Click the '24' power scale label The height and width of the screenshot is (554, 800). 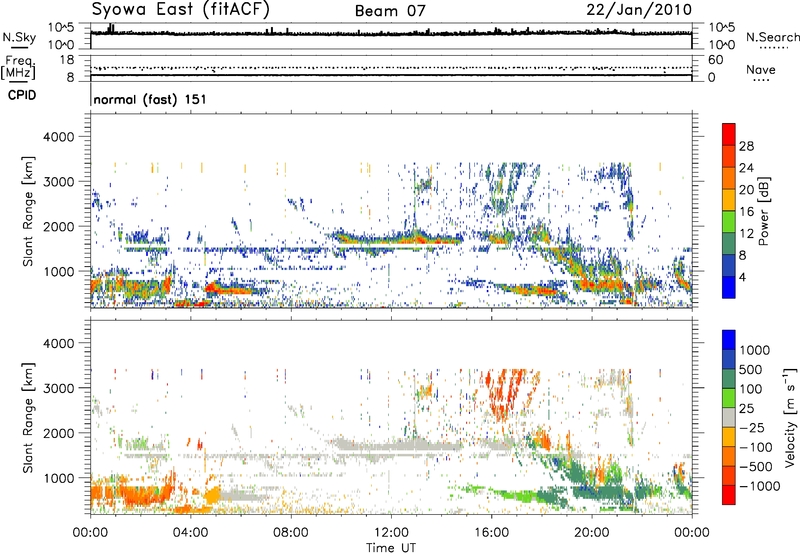[x=746, y=168]
